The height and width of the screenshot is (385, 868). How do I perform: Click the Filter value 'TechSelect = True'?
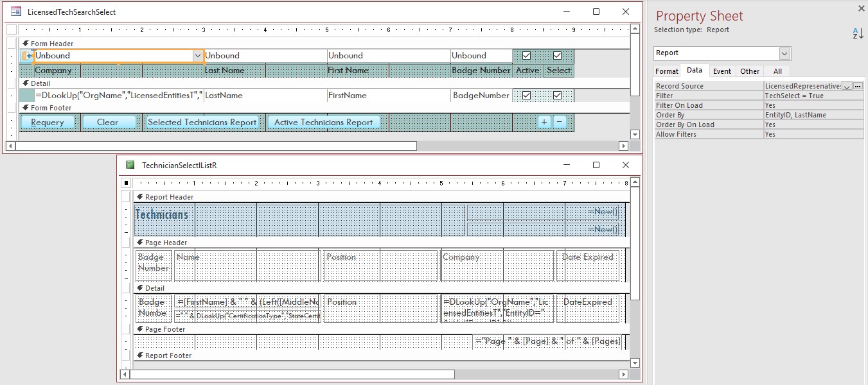tap(813, 96)
